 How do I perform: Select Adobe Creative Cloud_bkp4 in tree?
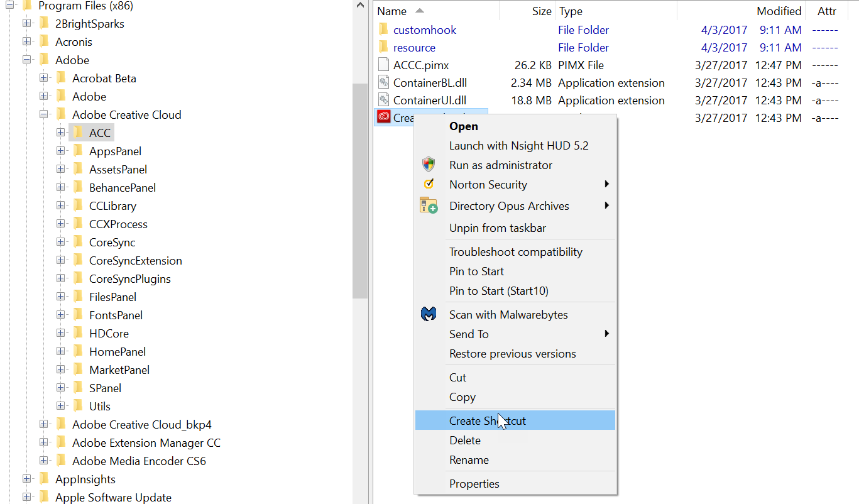click(142, 424)
